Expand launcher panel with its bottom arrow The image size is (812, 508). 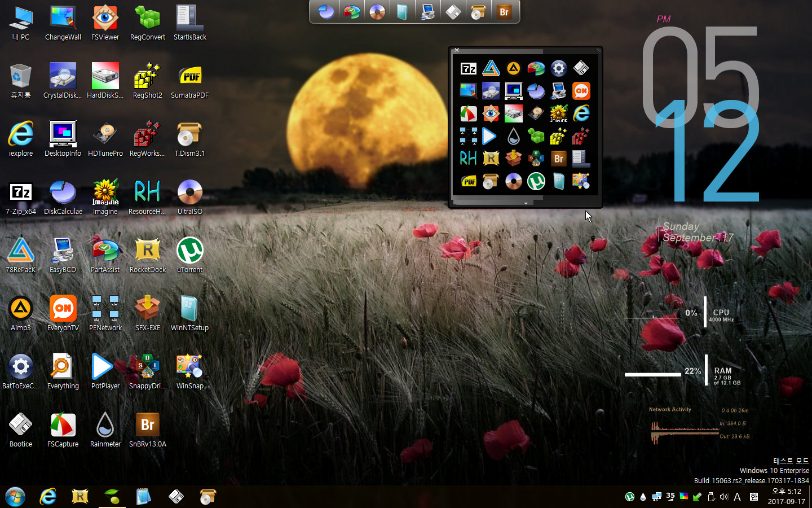(526, 203)
